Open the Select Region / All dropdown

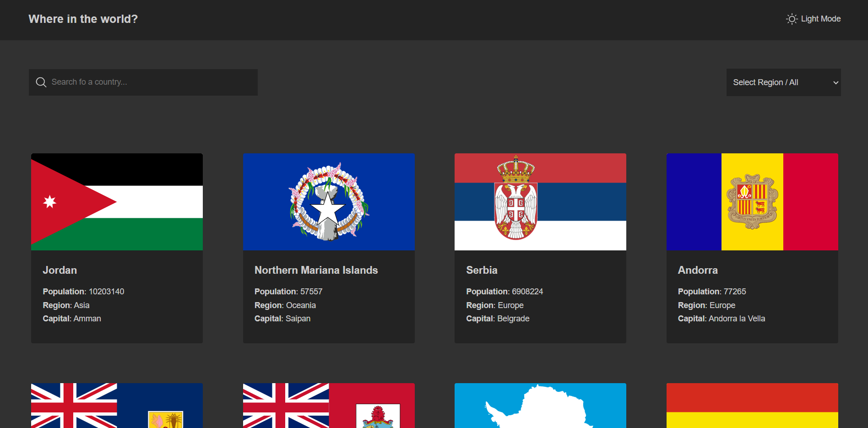(783, 82)
